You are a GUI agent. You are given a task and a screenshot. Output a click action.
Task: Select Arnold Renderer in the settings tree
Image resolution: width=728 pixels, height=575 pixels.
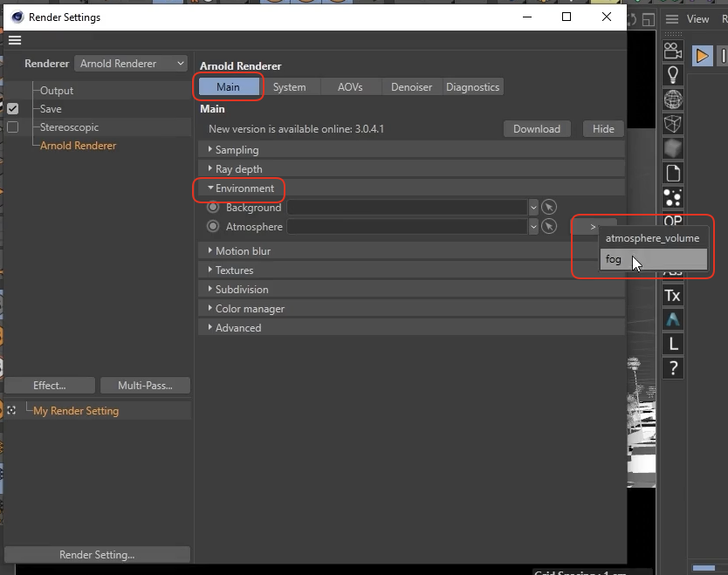[x=78, y=145]
